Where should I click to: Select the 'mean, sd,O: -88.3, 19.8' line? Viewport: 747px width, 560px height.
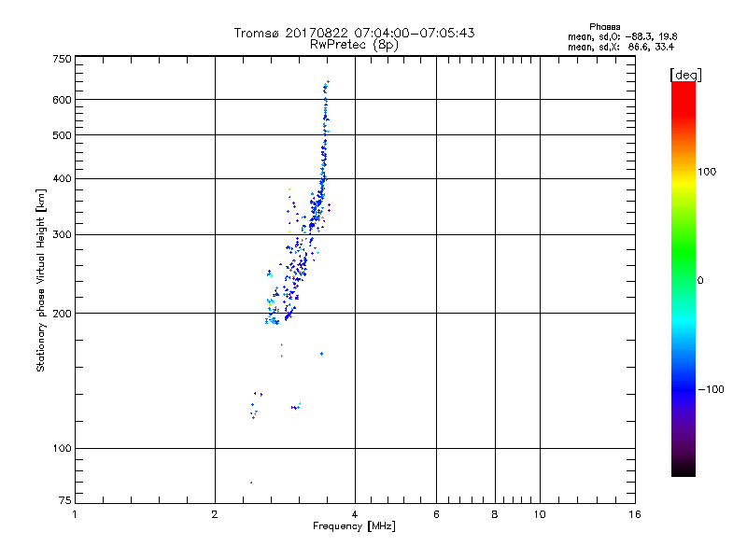pyautogui.click(x=622, y=36)
